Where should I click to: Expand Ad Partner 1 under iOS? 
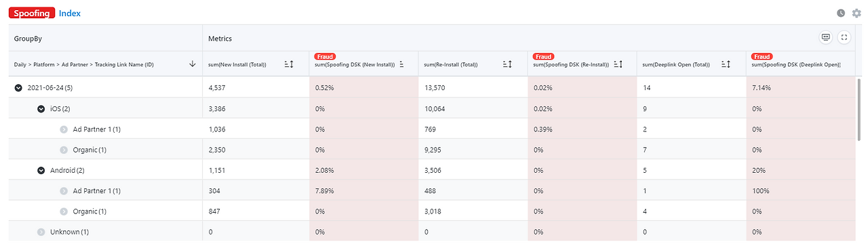coord(64,129)
